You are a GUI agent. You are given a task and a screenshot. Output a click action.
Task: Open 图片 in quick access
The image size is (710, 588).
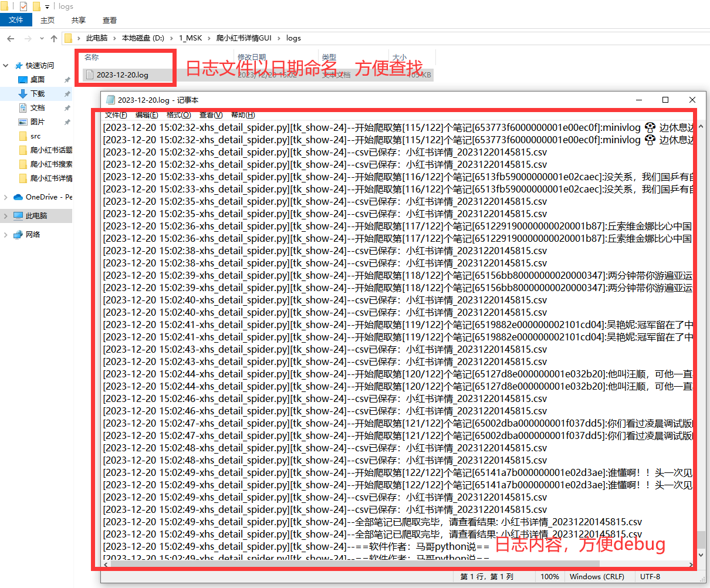click(x=38, y=122)
